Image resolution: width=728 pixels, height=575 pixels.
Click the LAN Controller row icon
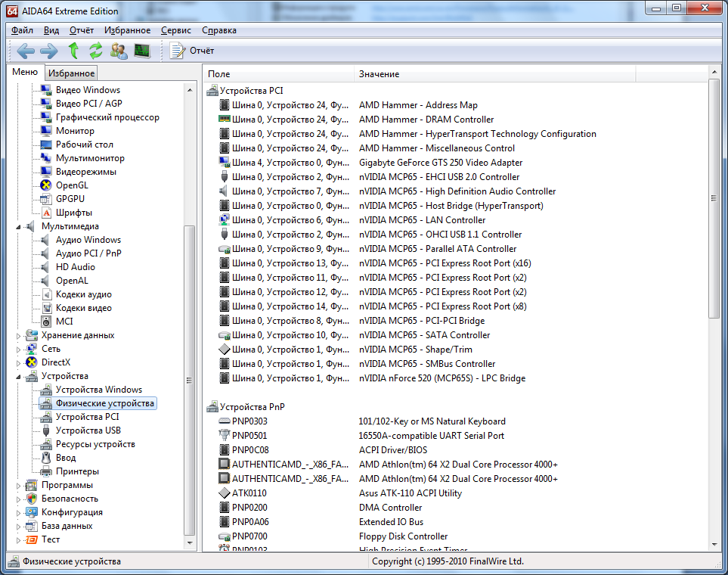coord(225,220)
